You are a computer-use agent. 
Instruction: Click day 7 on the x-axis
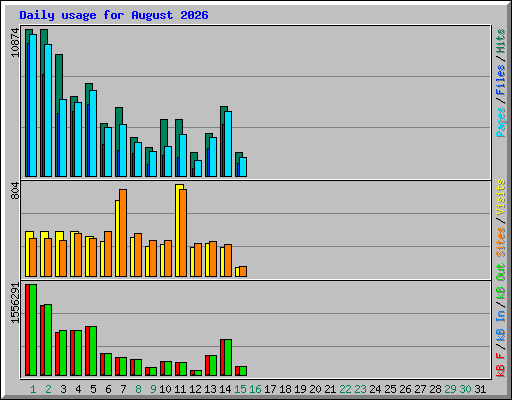pos(123,389)
